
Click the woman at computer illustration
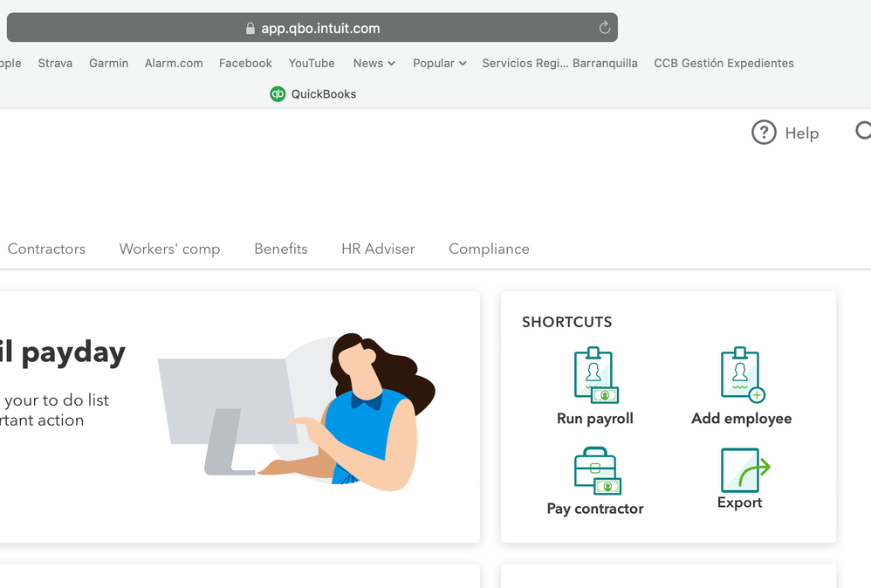[297, 412]
